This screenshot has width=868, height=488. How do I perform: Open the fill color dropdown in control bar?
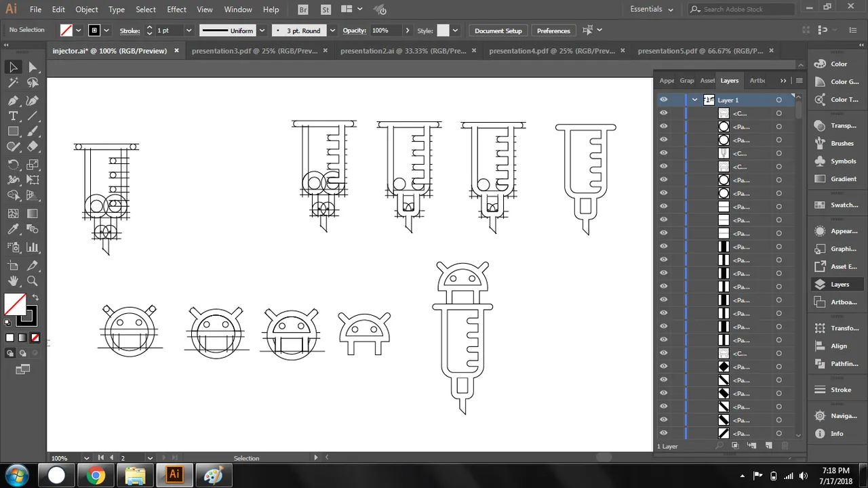pos(79,30)
